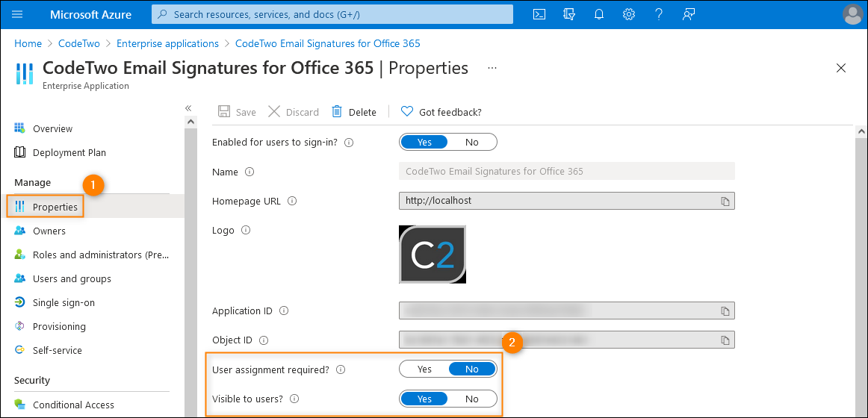Viewport: 868px width, 418px height.
Task: Open Roles and administrators (Preview)
Action: [92, 255]
